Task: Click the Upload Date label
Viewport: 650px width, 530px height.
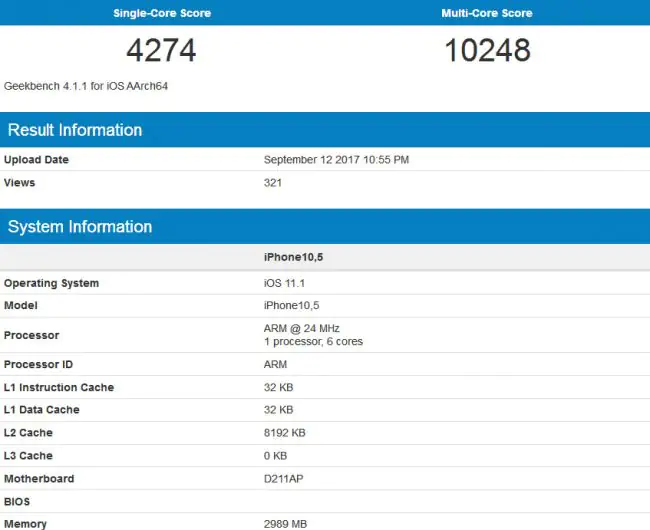Action: [x=36, y=160]
